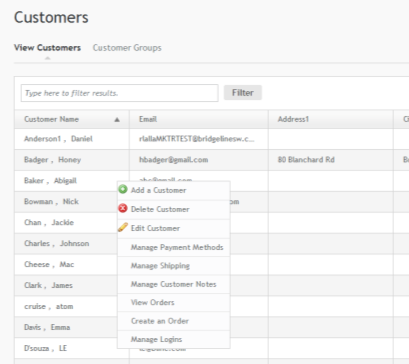The height and width of the screenshot is (364, 409).
Task: Click the Customer Name sort arrow
Action: click(117, 120)
